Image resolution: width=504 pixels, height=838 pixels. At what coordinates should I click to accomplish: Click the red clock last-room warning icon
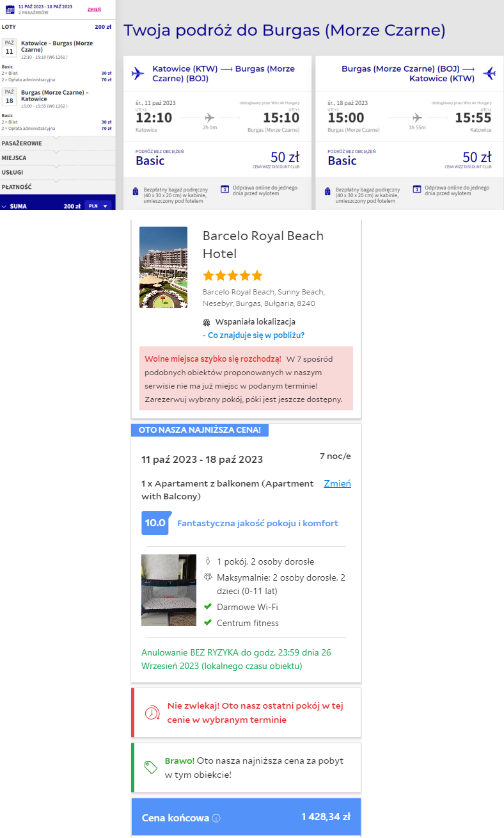[152, 713]
